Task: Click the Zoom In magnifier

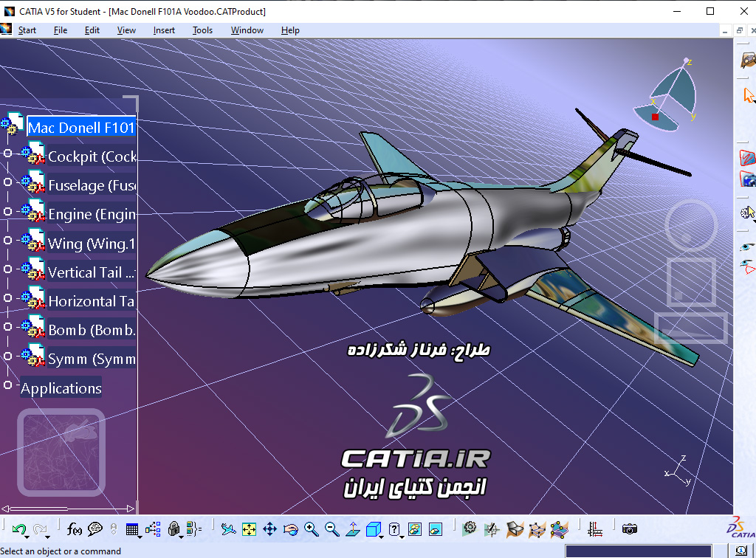Action: coord(312,529)
